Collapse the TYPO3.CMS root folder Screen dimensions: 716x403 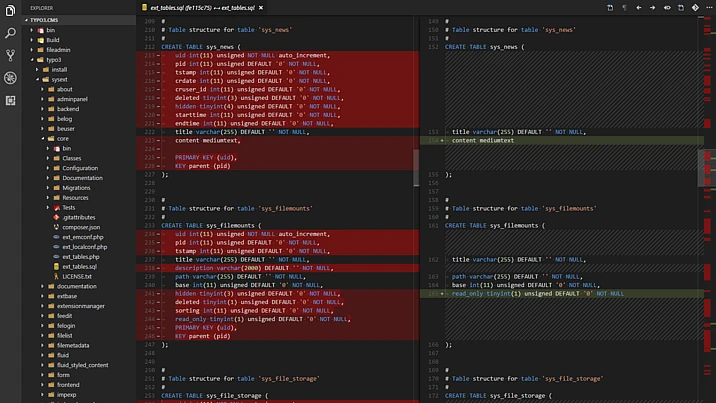tap(42, 19)
